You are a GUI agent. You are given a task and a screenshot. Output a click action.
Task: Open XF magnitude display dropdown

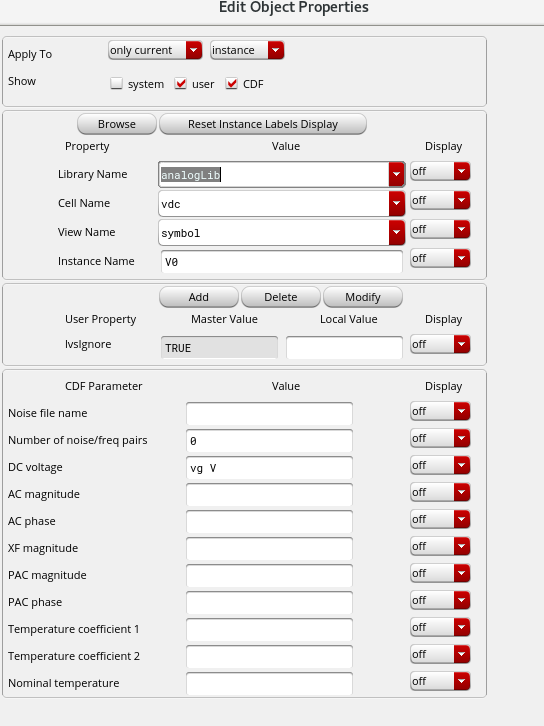click(440, 546)
